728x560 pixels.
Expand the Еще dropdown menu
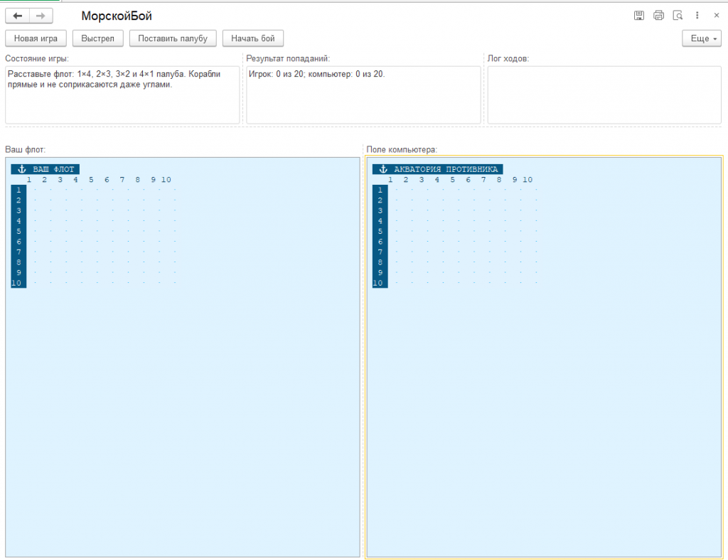[x=702, y=38]
